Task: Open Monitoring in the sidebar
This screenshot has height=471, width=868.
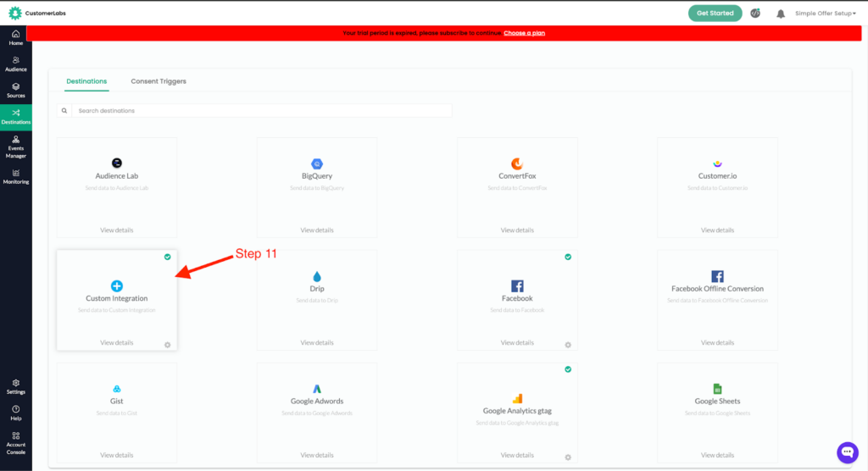Action: (15, 177)
